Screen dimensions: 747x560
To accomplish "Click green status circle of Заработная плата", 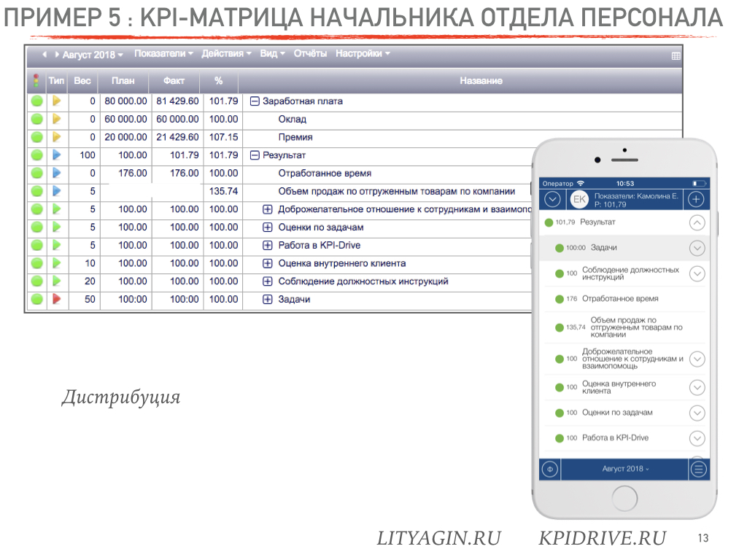I will click(x=36, y=101).
